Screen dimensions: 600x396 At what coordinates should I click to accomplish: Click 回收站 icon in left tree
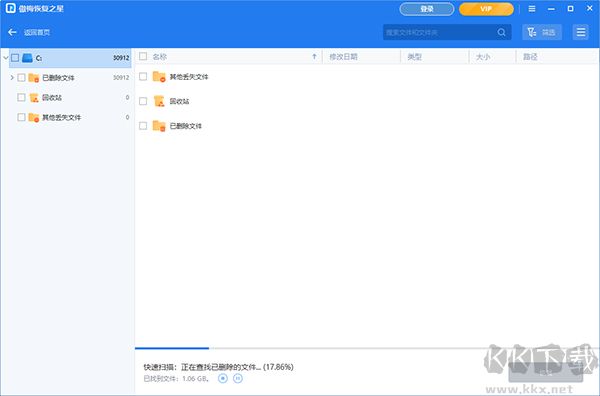(34, 98)
